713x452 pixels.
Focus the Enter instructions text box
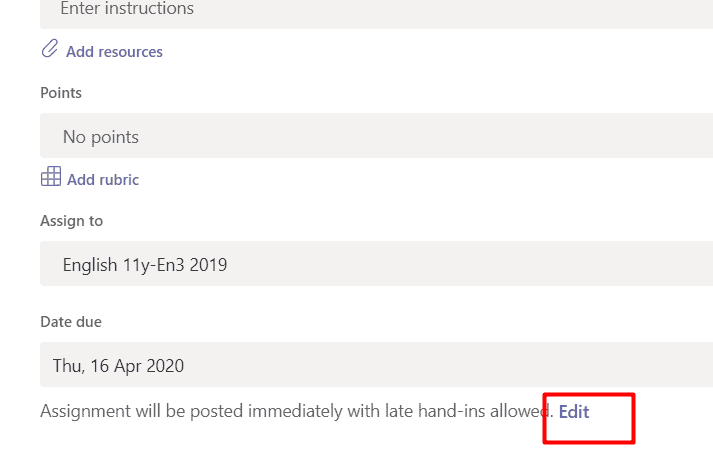click(377, 11)
